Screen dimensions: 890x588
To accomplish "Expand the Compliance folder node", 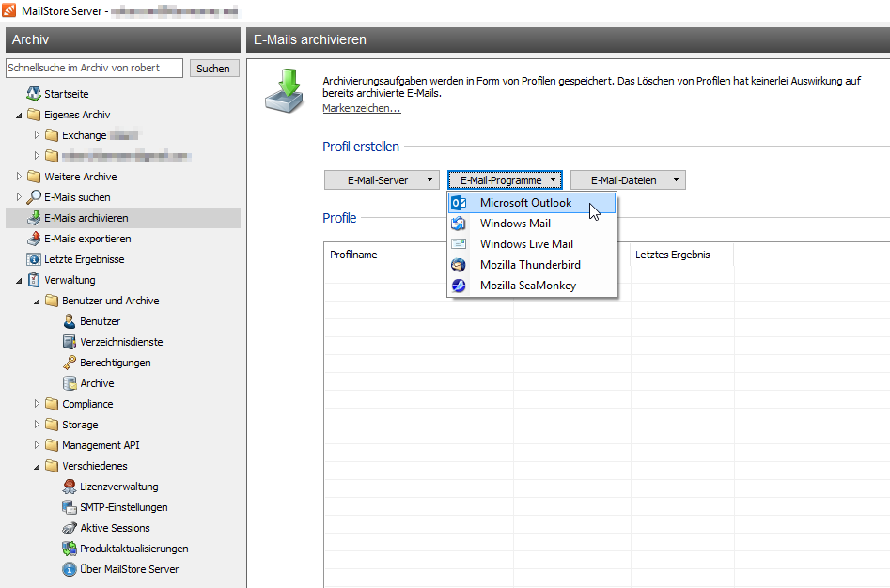I will click(x=37, y=404).
